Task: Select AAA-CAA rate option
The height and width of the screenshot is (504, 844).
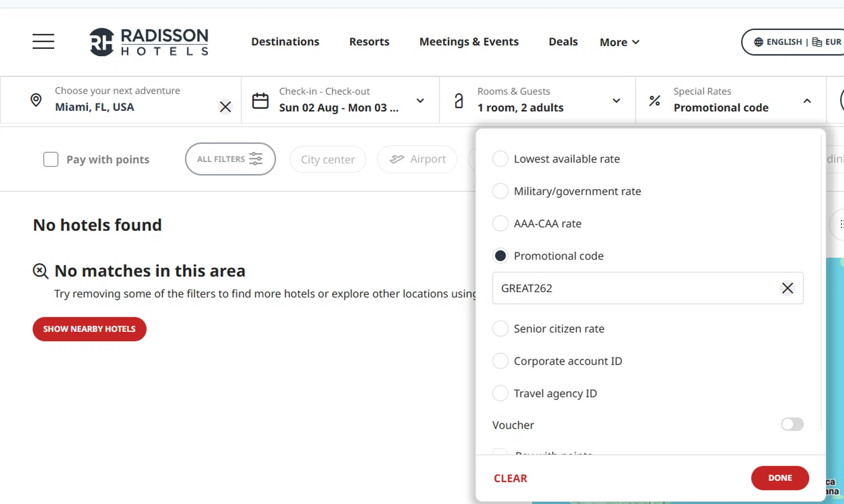Action: (x=500, y=223)
